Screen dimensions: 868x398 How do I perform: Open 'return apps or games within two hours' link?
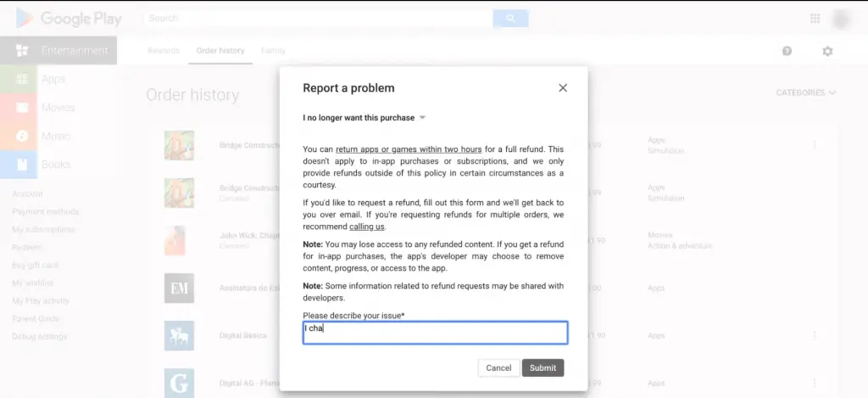[x=409, y=149]
